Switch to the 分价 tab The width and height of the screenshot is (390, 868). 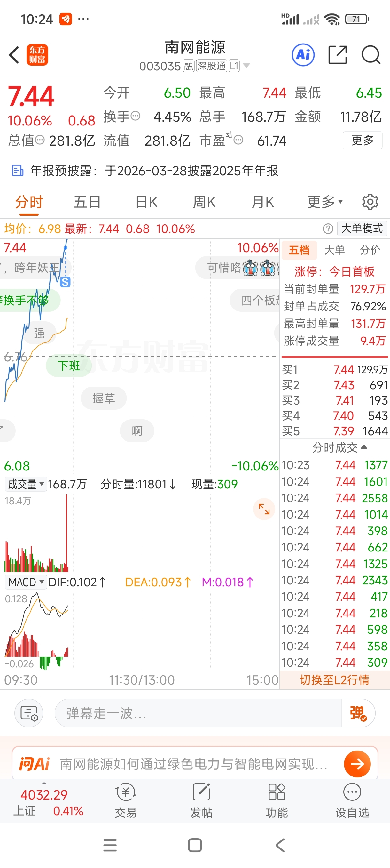tap(370, 250)
